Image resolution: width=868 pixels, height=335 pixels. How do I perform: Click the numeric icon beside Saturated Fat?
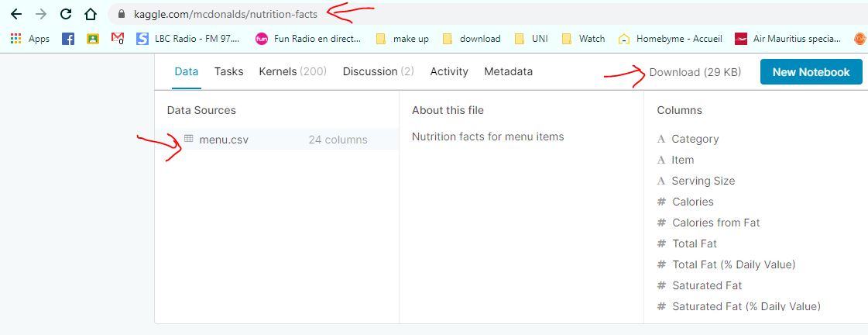[661, 285]
